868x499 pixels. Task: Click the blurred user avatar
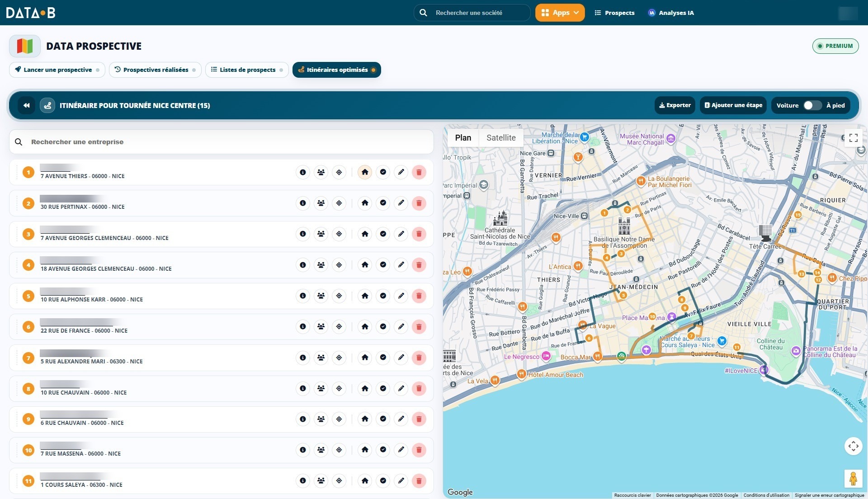848,13
